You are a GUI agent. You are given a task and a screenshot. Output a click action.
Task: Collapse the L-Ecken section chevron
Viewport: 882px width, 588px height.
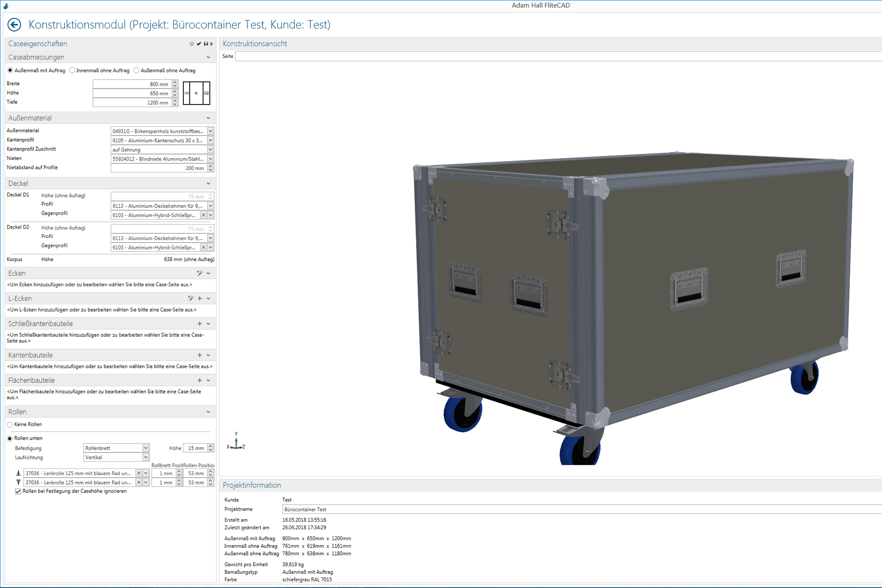coord(208,298)
